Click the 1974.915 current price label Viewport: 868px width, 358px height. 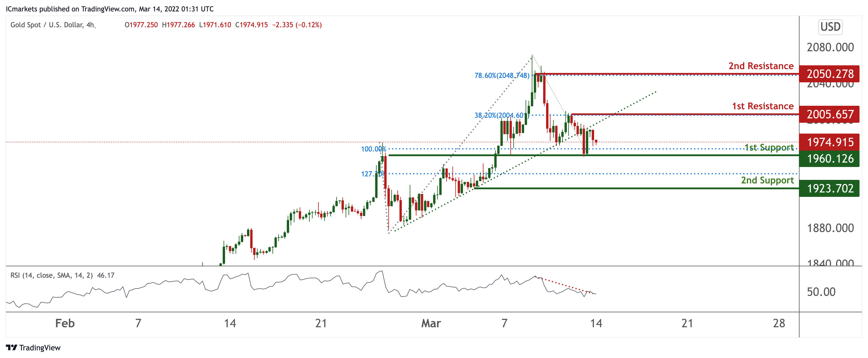tap(829, 142)
